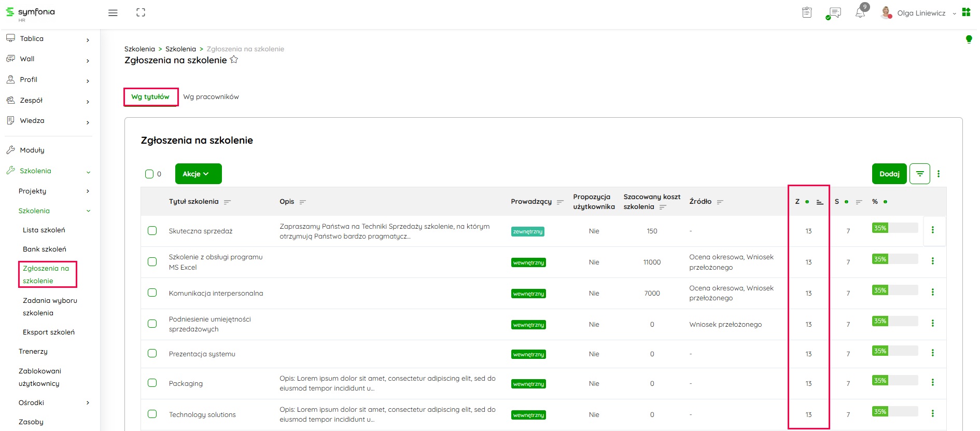Toggle the select-all checkbox
The width and height of the screenshot is (980, 431).
pyautogui.click(x=149, y=174)
